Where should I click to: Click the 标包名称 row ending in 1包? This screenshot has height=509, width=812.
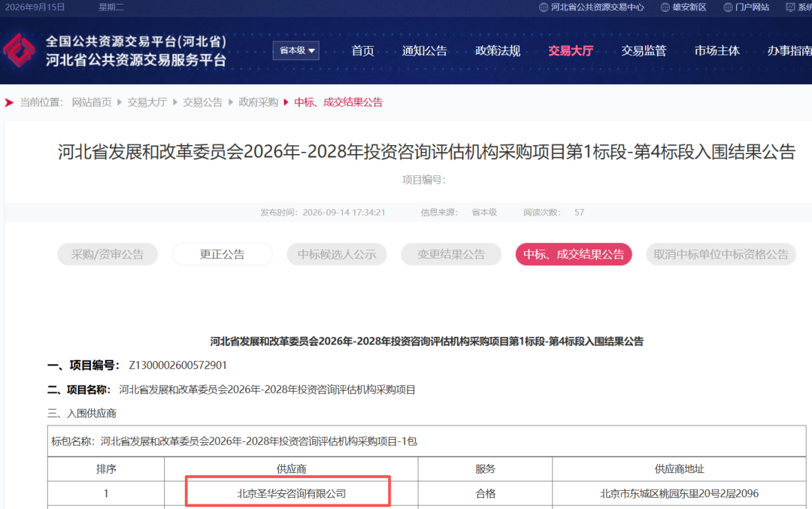427,441
